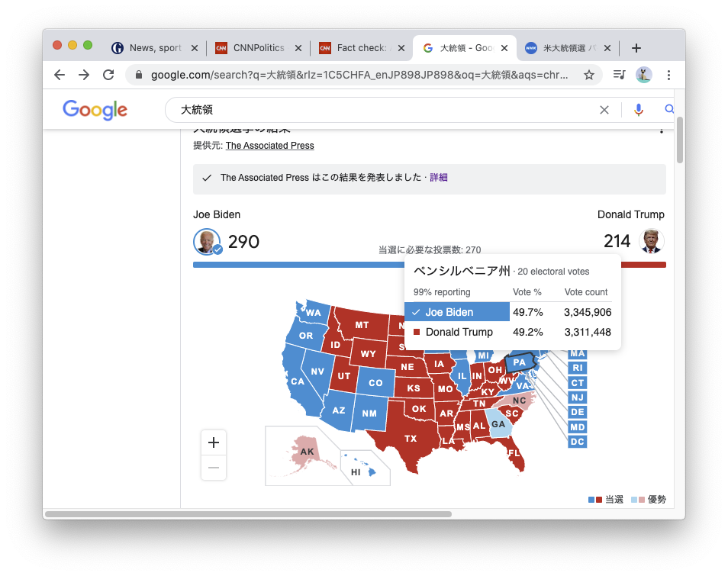Click the search input field with 大統領
Viewport: 728px width, 576px height.
pyautogui.click(x=382, y=110)
